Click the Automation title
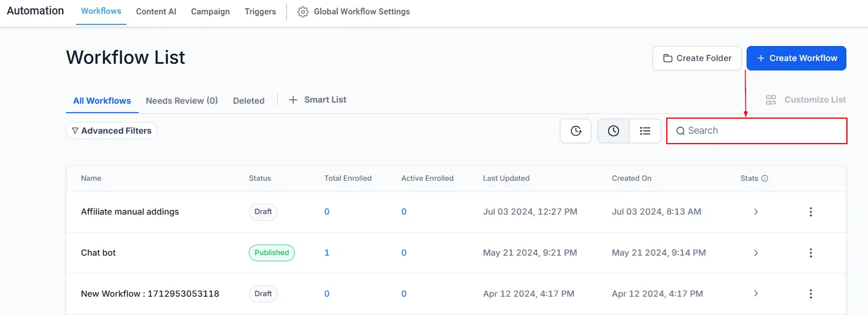 pyautogui.click(x=35, y=11)
